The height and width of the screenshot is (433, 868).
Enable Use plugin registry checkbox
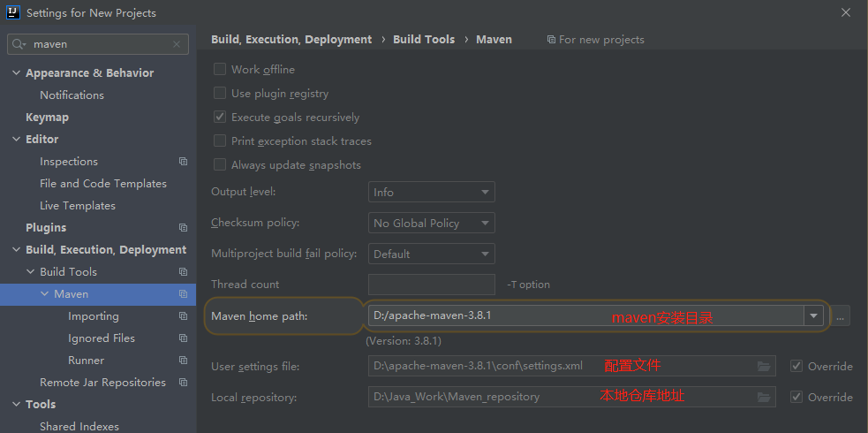click(x=220, y=93)
